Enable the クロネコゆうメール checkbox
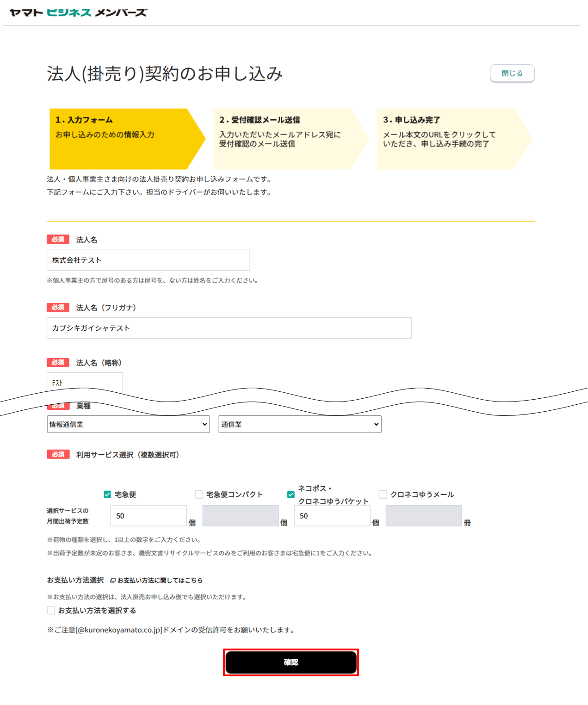 tap(382, 494)
